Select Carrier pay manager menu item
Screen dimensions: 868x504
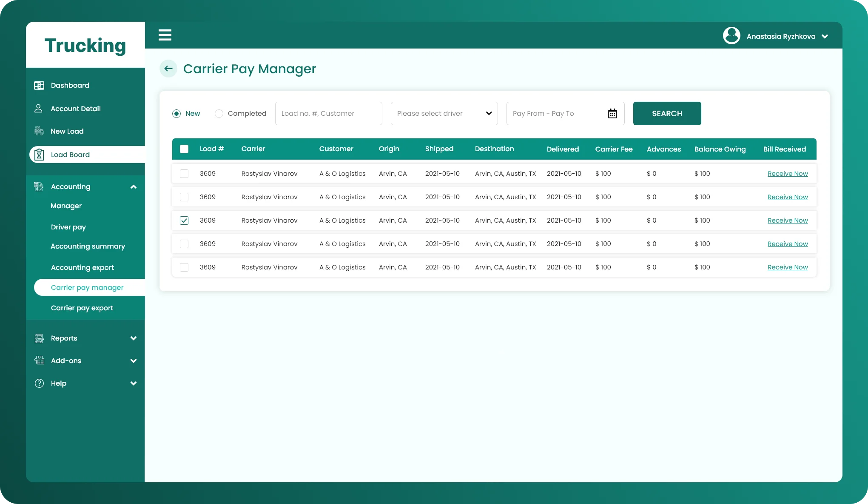(89, 287)
